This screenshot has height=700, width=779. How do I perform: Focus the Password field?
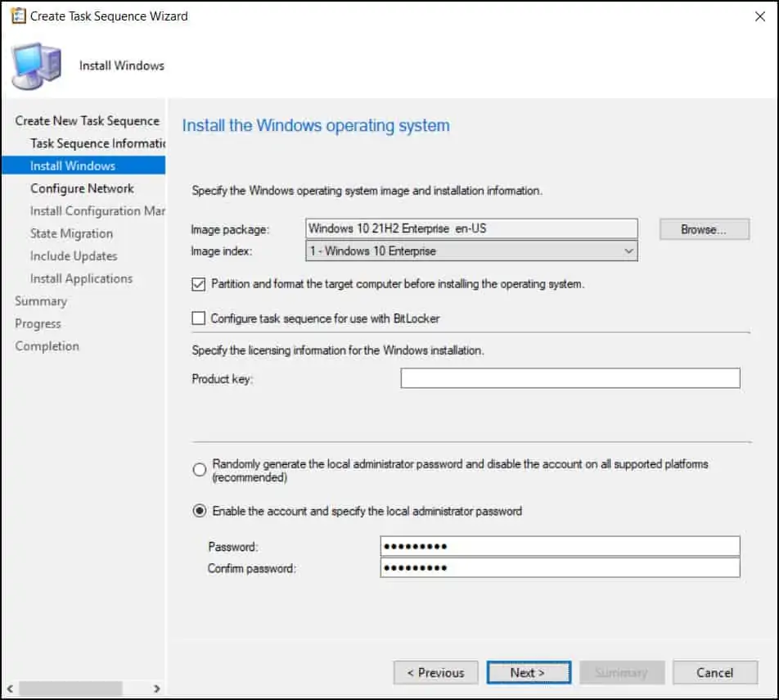point(560,546)
